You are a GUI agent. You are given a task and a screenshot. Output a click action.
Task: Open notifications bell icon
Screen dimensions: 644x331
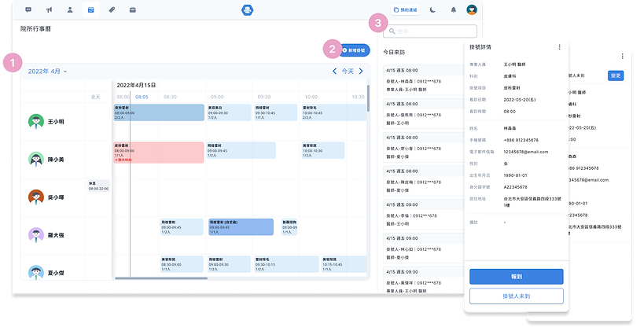point(454,10)
